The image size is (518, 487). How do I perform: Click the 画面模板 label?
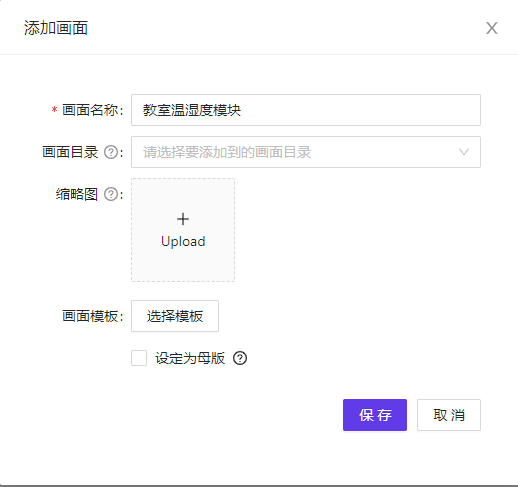click(x=90, y=316)
